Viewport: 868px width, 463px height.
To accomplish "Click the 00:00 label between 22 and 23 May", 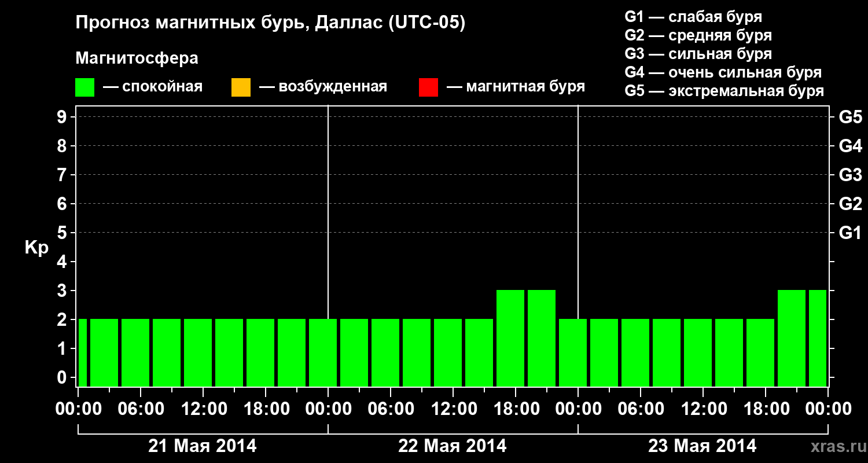I will (x=578, y=409).
